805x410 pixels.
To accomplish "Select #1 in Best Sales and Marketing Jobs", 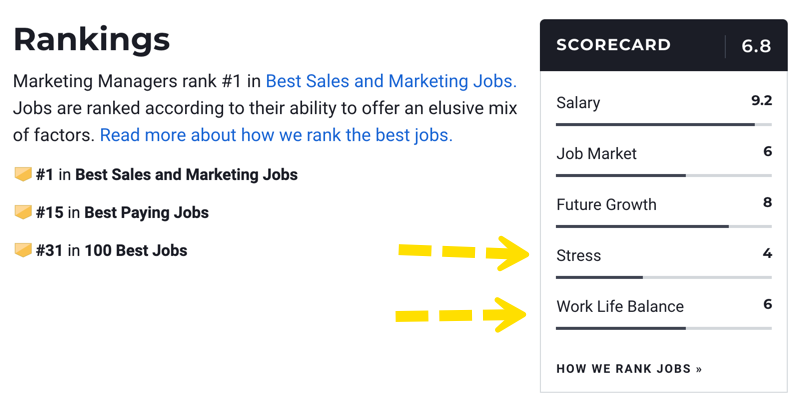I will pos(167,174).
